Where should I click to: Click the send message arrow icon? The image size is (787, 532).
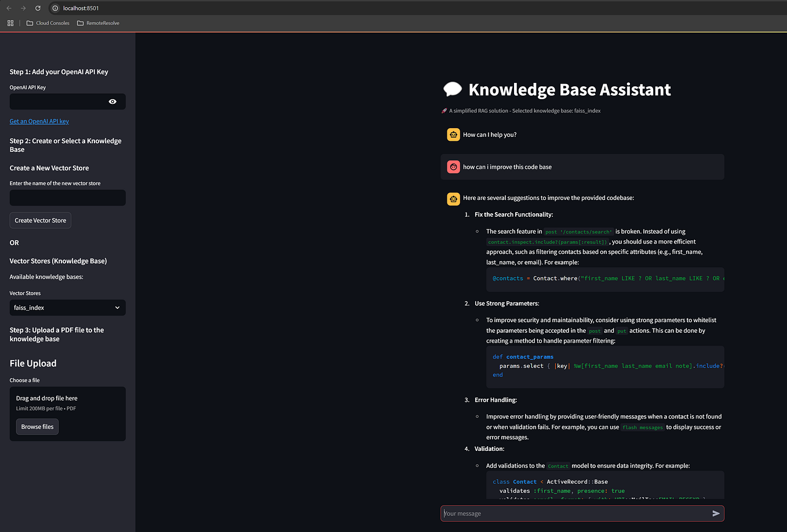click(716, 513)
